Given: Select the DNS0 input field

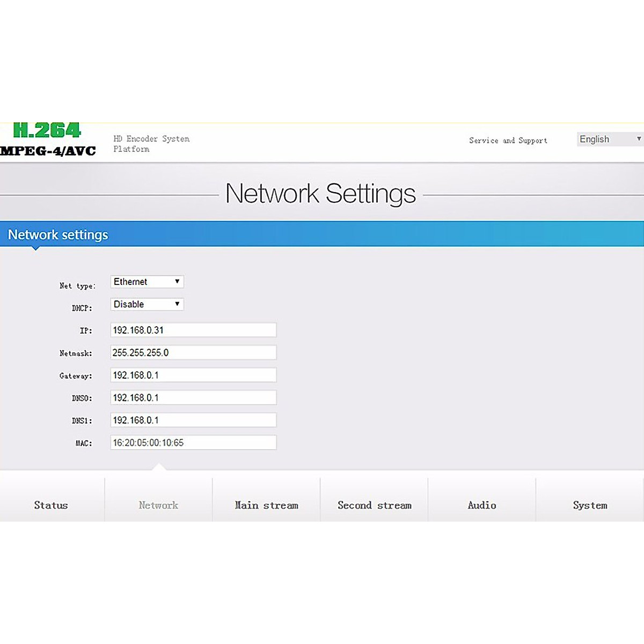Looking at the screenshot, I should [x=193, y=398].
